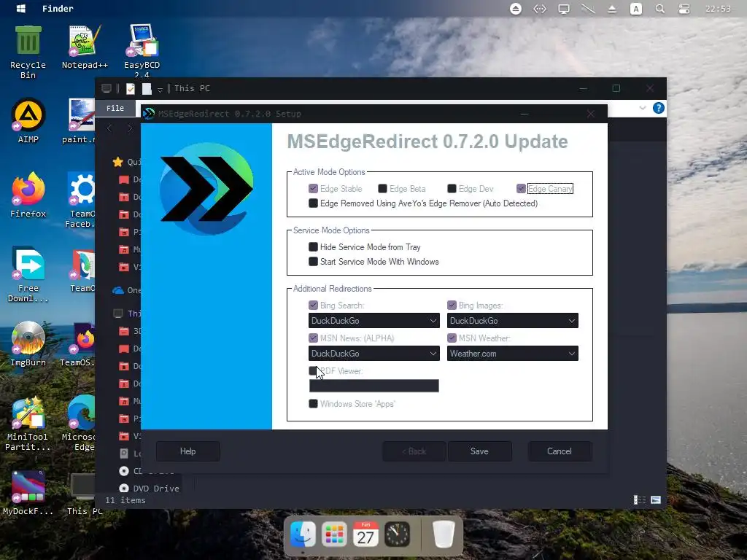Click the clock showing 22:53
The height and width of the screenshot is (560, 747).
click(718, 9)
